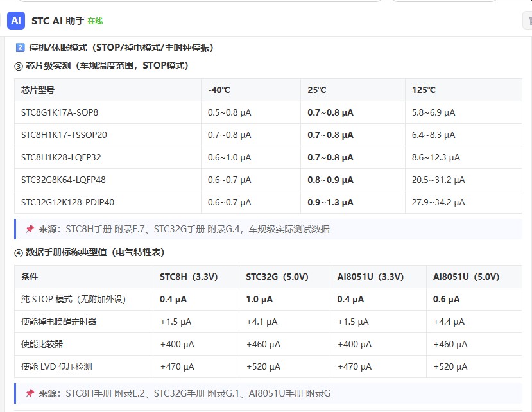Click the green 在线 status label

coord(95,21)
